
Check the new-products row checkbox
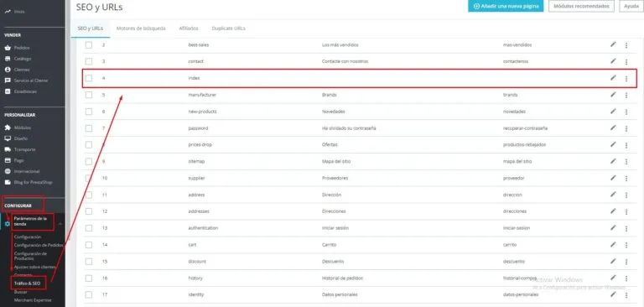pos(89,112)
